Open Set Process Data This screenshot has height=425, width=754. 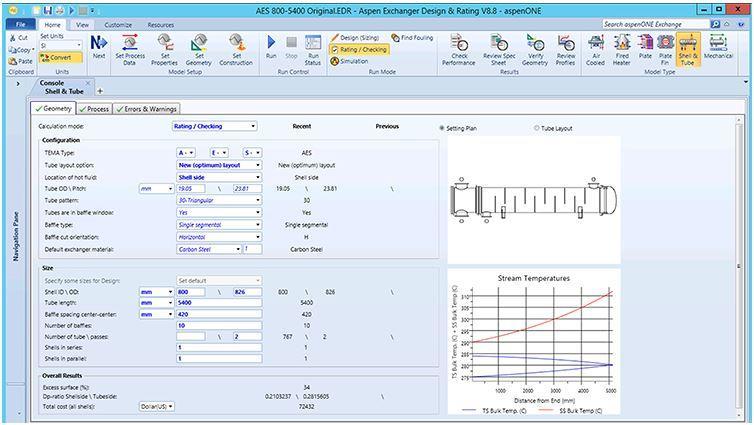(x=130, y=50)
